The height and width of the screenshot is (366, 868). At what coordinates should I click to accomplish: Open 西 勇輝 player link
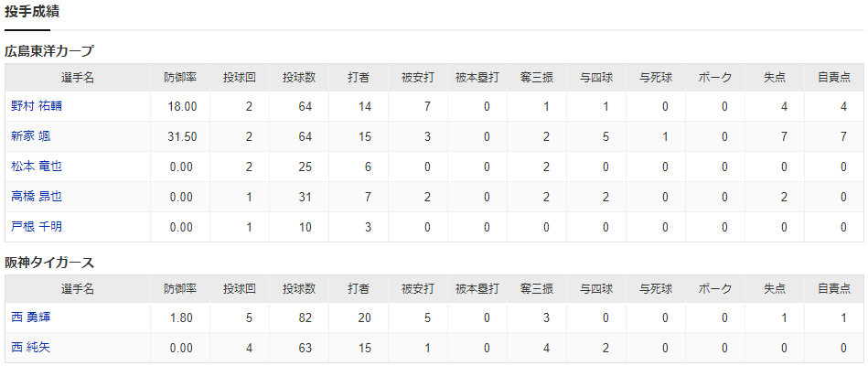[30, 318]
